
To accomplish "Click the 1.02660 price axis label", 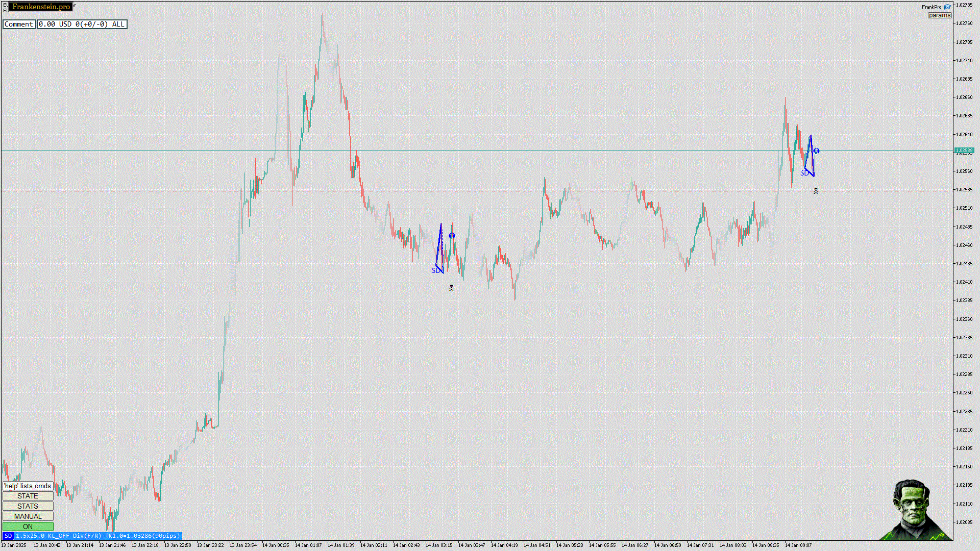I will [x=964, y=97].
